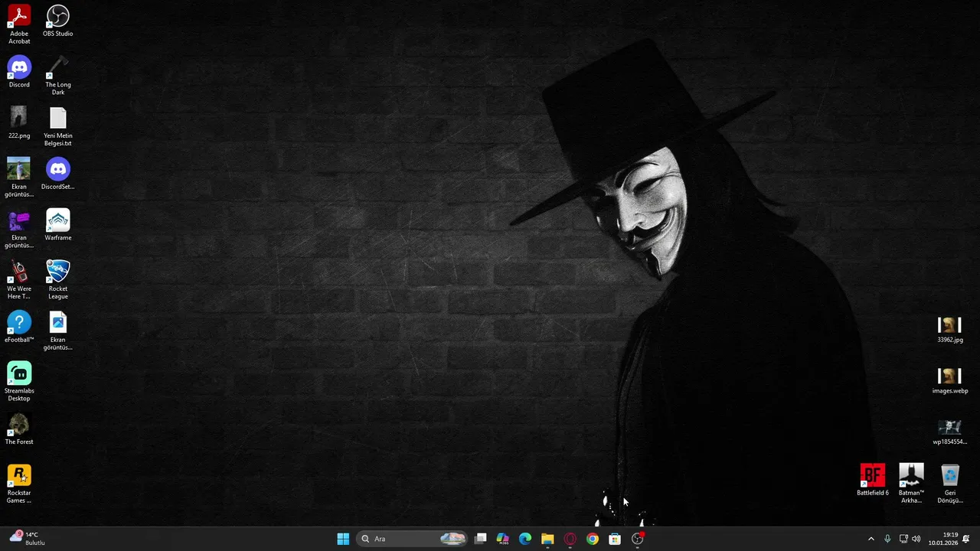Select the Adobe Acrobat desktop shortcut
980x551 pixels.
tap(19, 24)
